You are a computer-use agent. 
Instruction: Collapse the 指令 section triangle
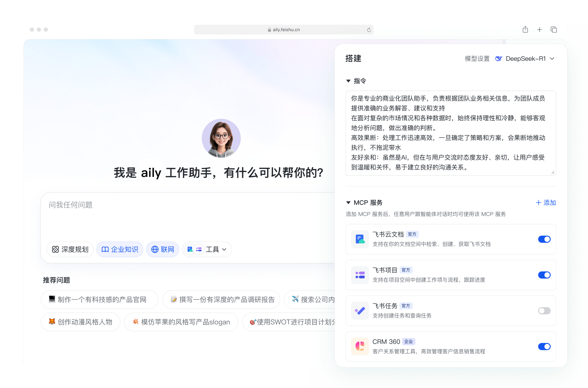(x=348, y=81)
